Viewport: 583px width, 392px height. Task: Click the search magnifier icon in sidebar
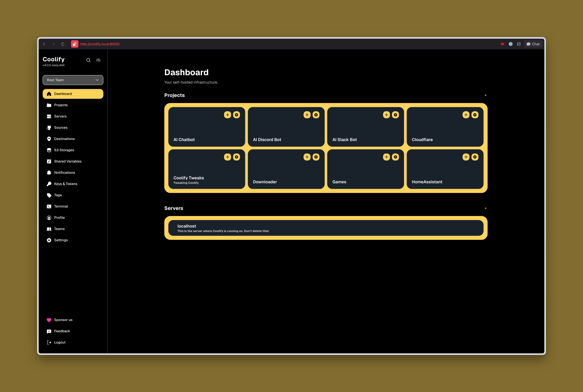(x=88, y=60)
